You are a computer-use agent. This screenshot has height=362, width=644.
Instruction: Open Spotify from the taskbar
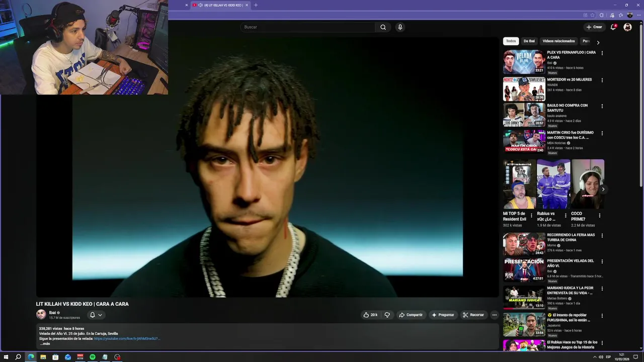[93, 357]
